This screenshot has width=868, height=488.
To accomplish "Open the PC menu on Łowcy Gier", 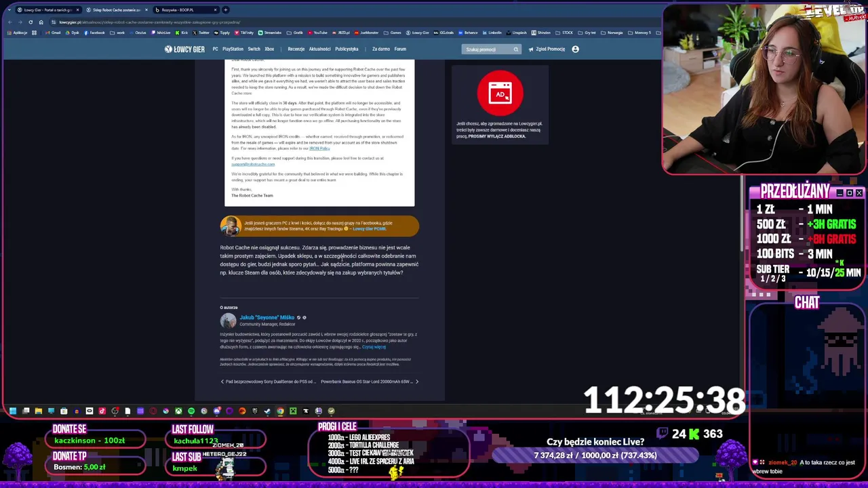I will [x=215, y=49].
